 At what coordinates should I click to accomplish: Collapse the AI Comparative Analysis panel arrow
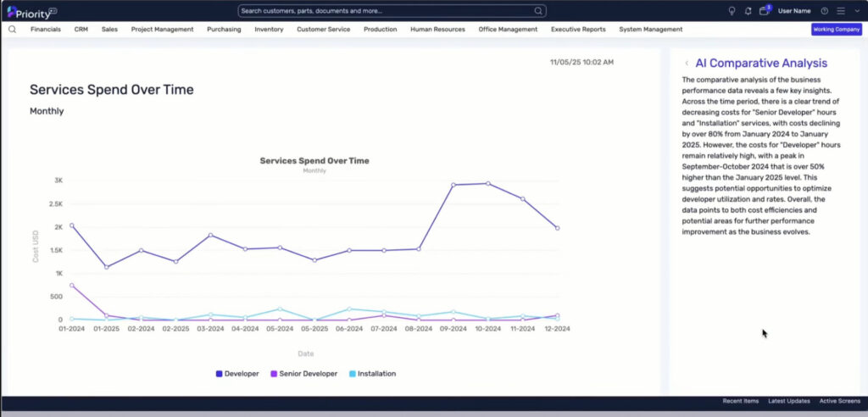pos(687,63)
